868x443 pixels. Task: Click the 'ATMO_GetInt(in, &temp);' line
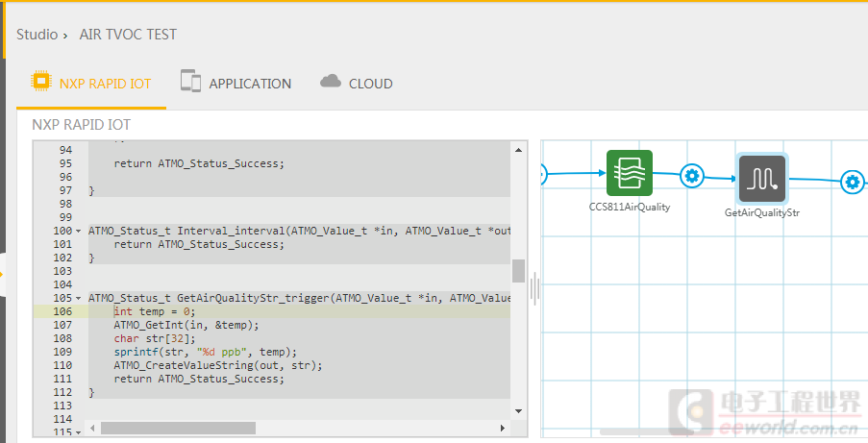coord(186,325)
